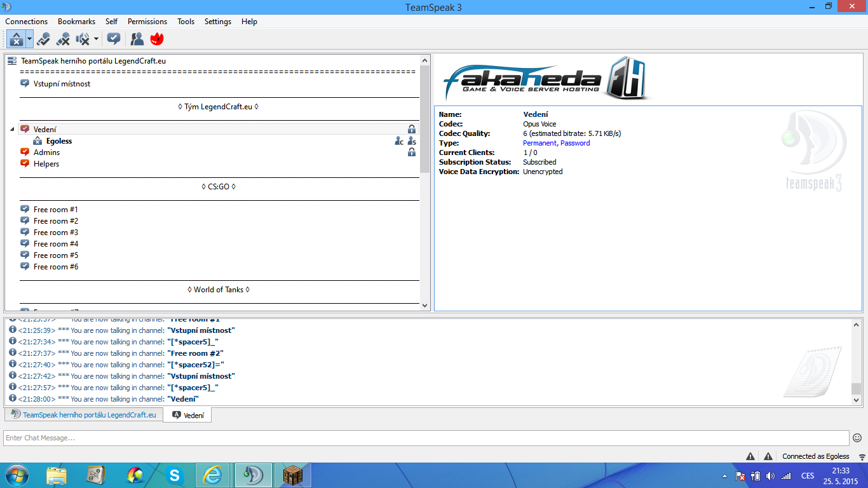Open File Explorer from the taskbar

coord(57,475)
